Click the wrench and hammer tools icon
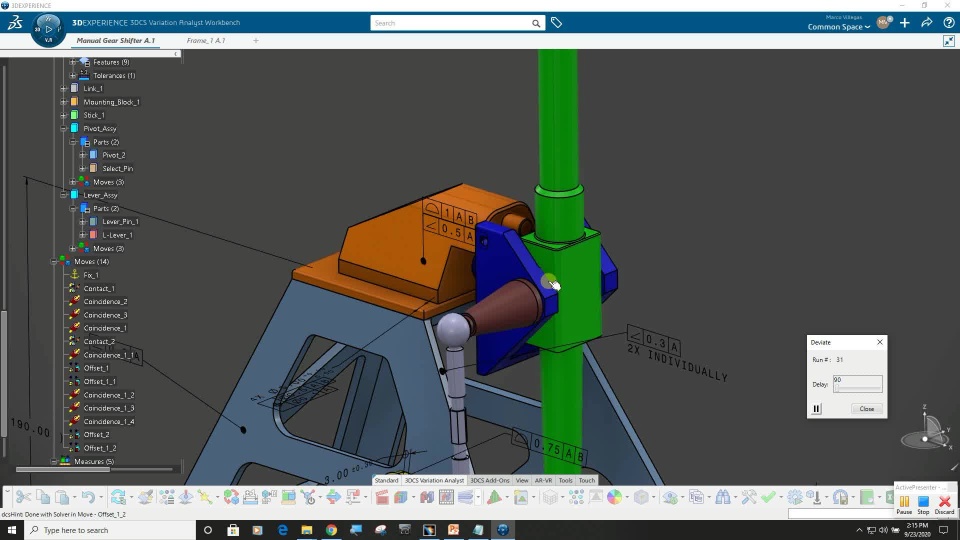960x540 pixels. pyautogui.click(x=749, y=497)
